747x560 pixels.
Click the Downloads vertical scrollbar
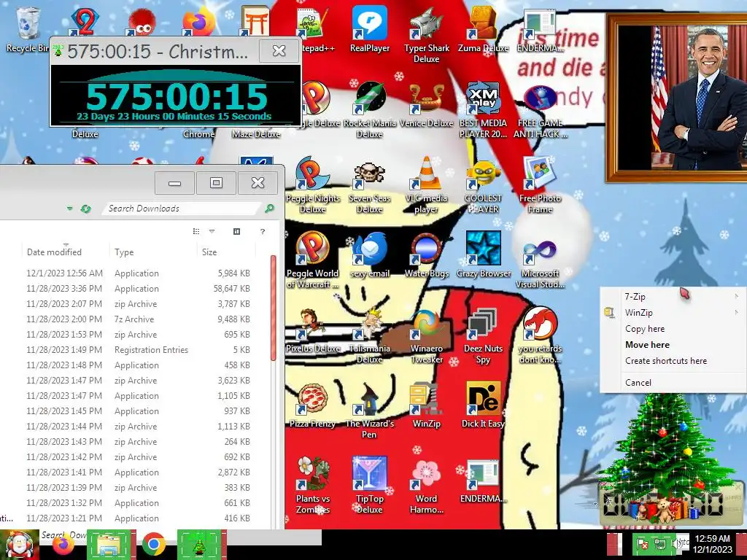click(x=274, y=308)
